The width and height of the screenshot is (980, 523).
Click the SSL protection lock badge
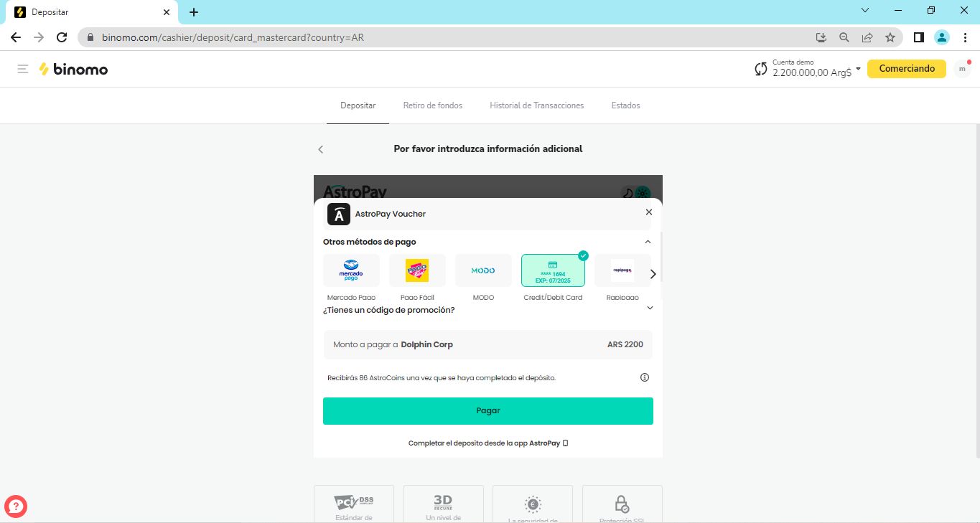pyautogui.click(x=622, y=504)
